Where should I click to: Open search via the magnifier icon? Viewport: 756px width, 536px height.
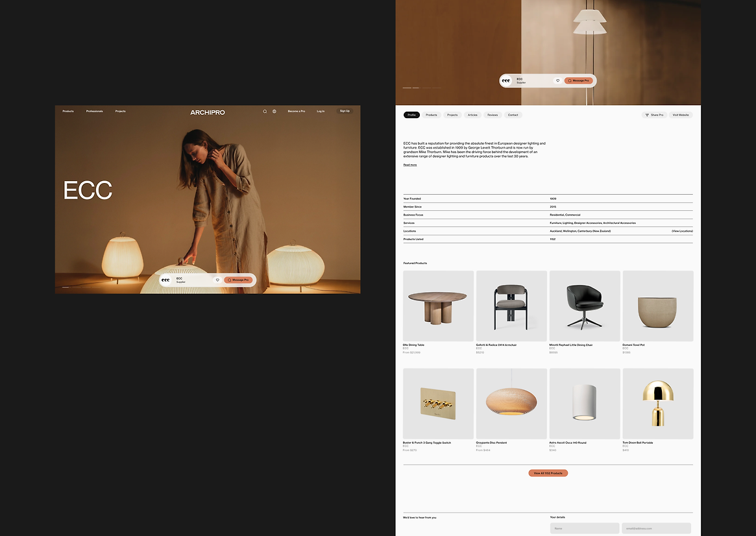click(265, 112)
